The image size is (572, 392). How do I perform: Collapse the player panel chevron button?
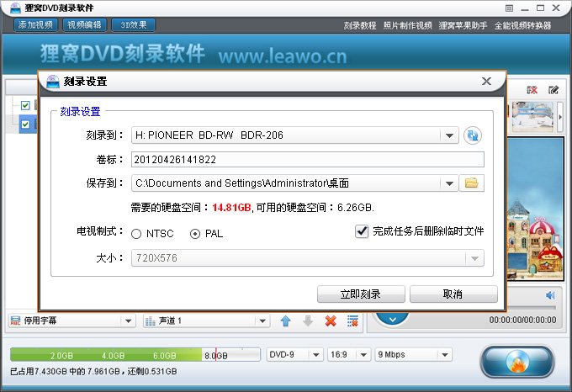pos(393,319)
